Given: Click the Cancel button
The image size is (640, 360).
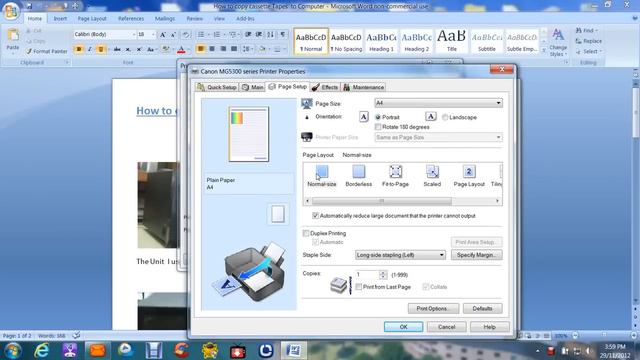Looking at the screenshot, I should point(447,327).
